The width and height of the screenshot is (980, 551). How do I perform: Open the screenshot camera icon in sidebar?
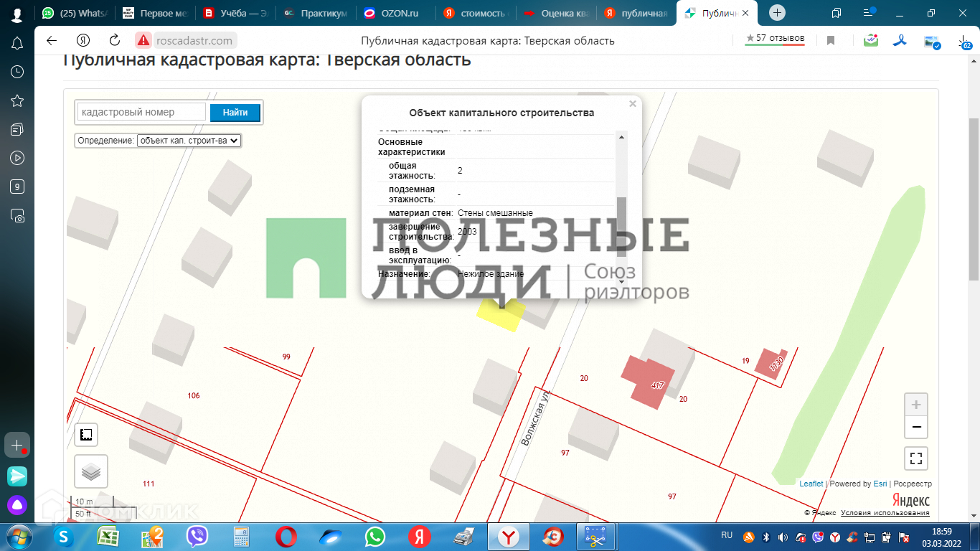(17, 215)
